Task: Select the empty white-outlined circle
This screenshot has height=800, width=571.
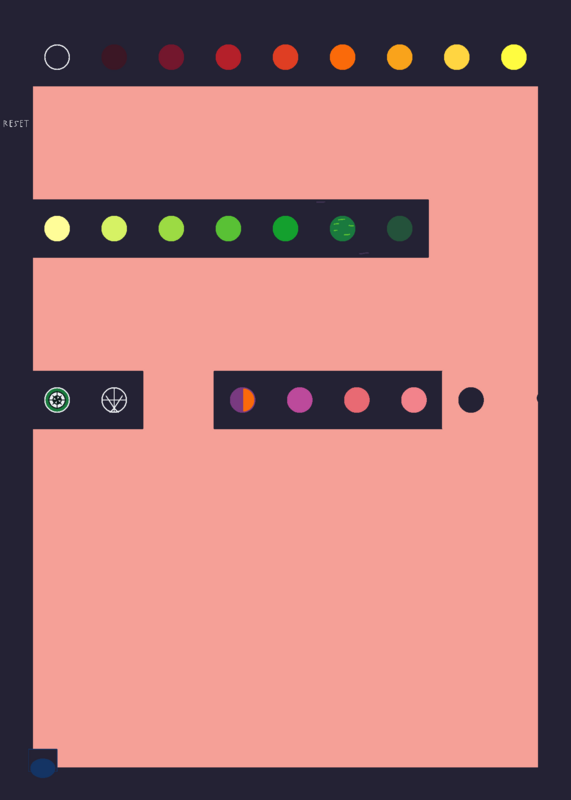Action: pos(57,57)
